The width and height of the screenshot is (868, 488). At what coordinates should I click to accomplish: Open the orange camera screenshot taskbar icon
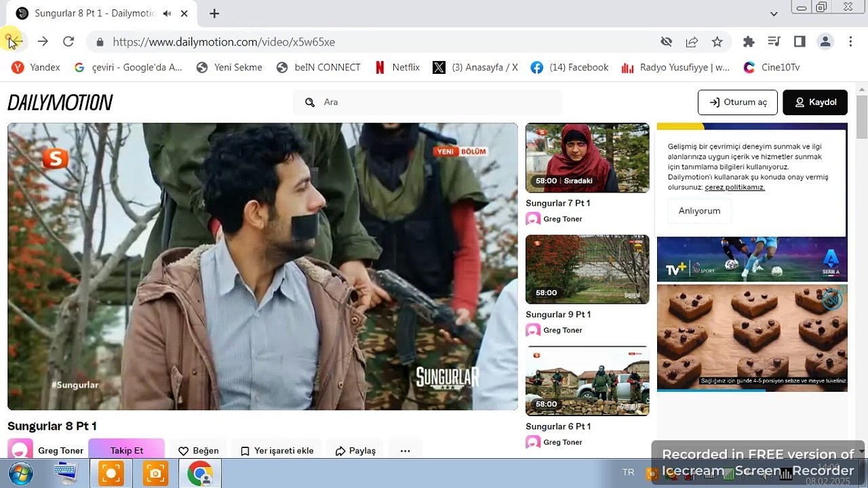pos(155,473)
